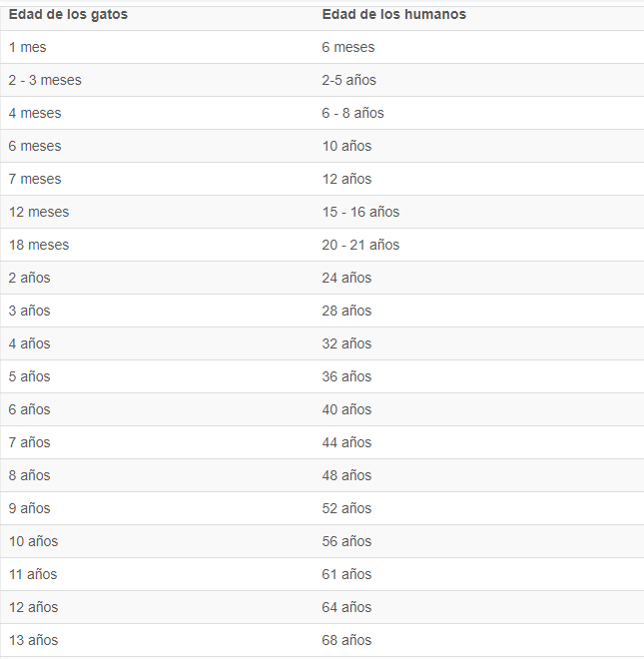Image resolution: width=644 pixels, height=659 pixels.
Task: Click the '24 años' cell
Action: click(x=346, y=278)
